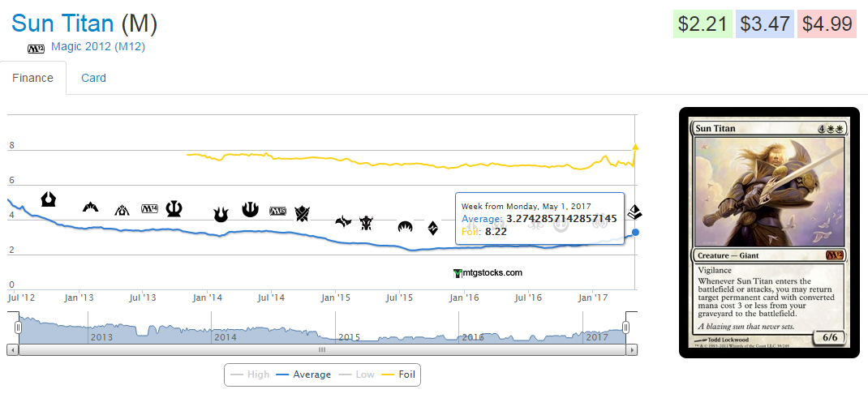Click the yellow Foil triangle data marker

(x=635, y=147)
